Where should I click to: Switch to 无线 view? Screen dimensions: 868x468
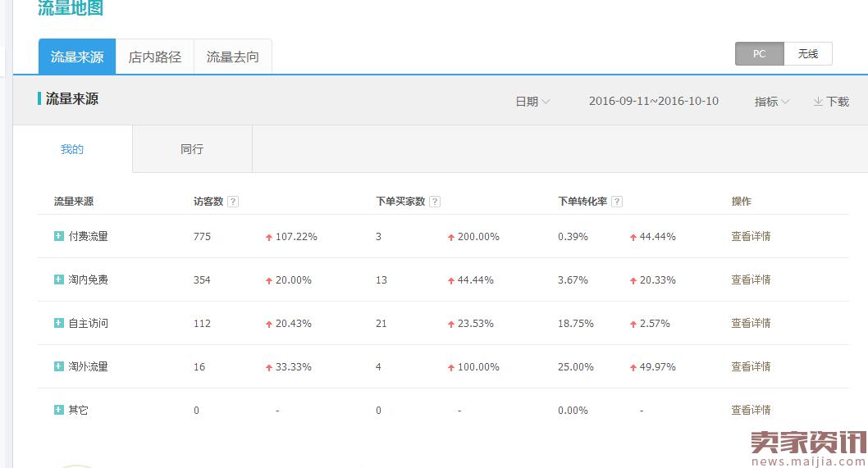[807, 54]
